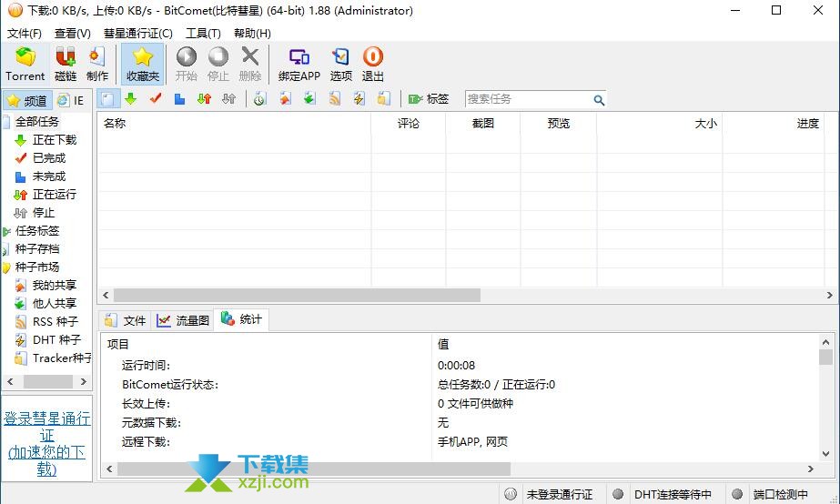Select 种子市场 in the sidebar
This screenshot has height=504, width=840.
(x=37, y=267)
